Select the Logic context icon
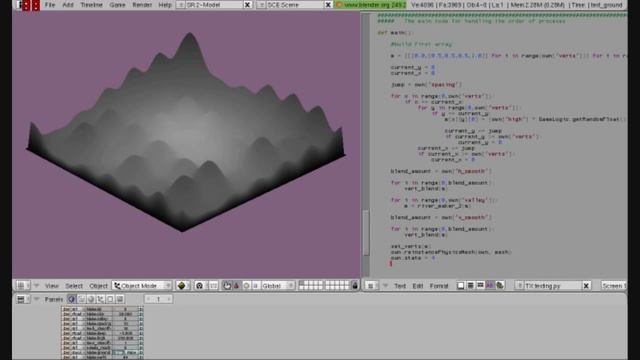 click(x=71, y=299)
